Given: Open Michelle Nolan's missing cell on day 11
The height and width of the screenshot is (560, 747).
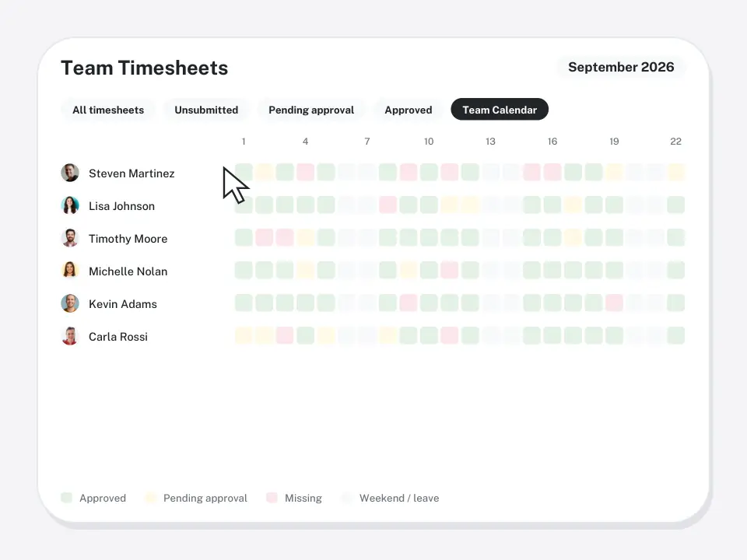Looking at the screenshot, I should tap(449, 270).
